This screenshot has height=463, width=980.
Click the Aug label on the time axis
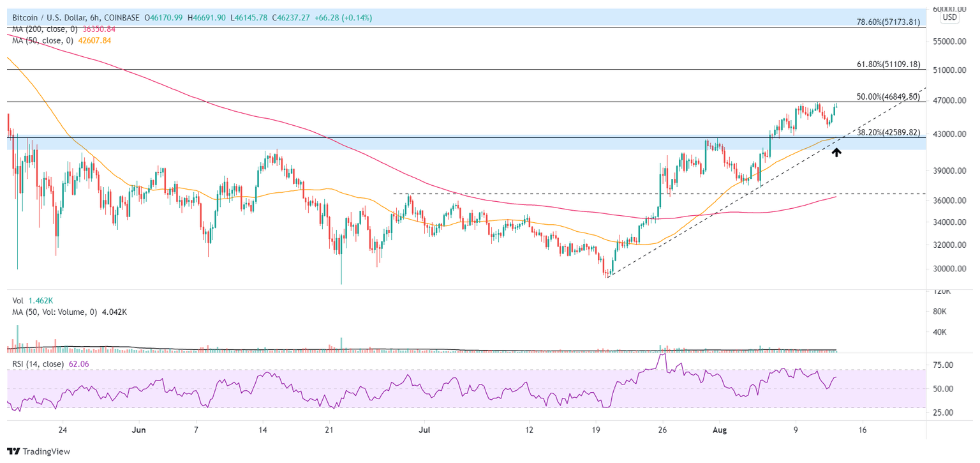pyautogui.click(x=719, y=430)
